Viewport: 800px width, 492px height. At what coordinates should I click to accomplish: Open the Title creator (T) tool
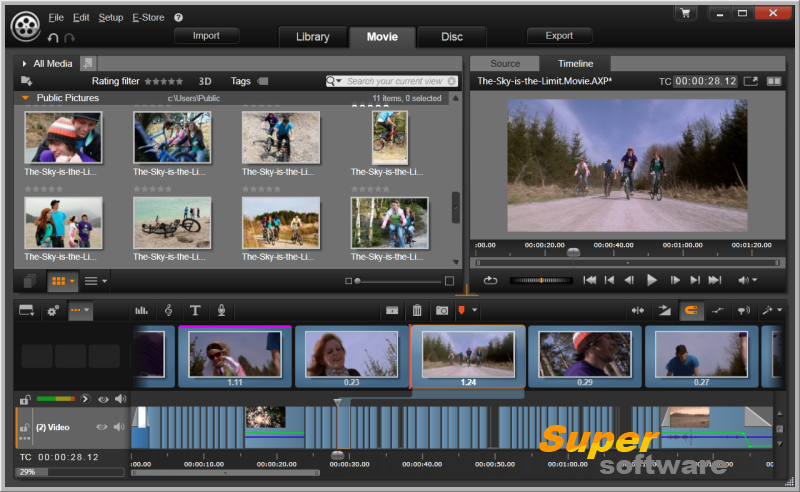[195, 311]
